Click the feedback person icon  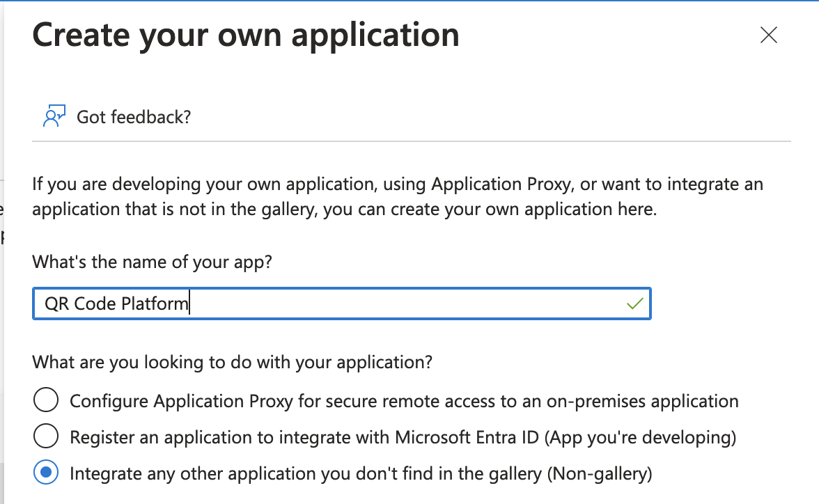coord(54,116)
